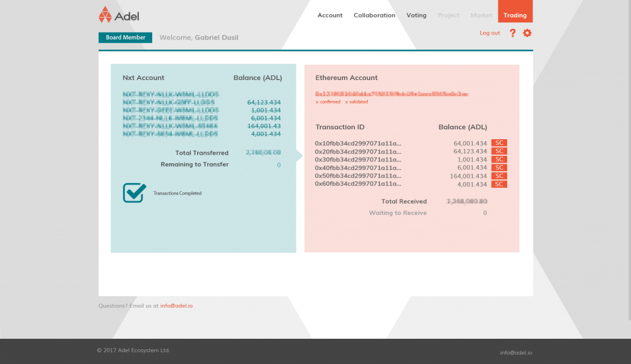Select transaction ID 0x50fbb34cd2997071a11a
The image size is (631, 364).
pyautogui.click(x=358, y=176)
